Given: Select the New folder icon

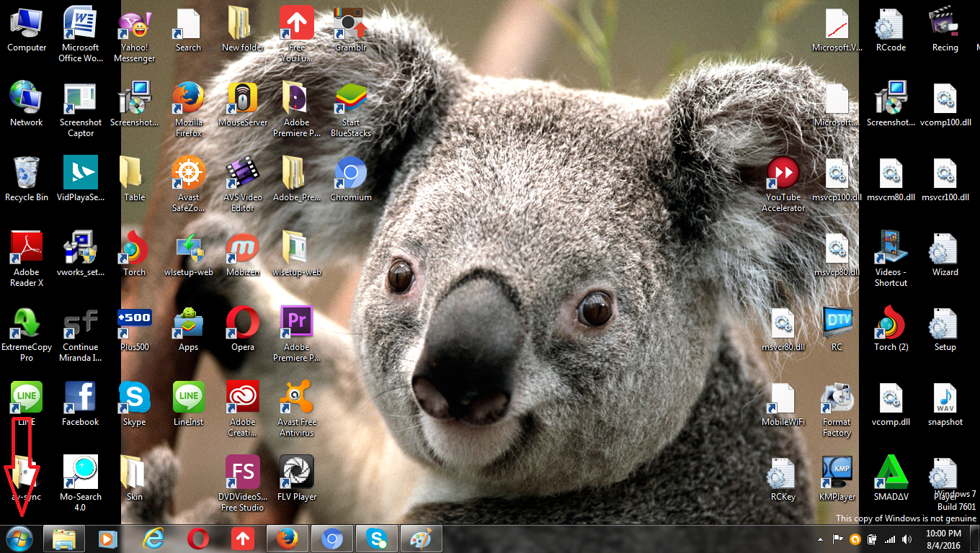Looking at the screenshot, I should point(243,30).
